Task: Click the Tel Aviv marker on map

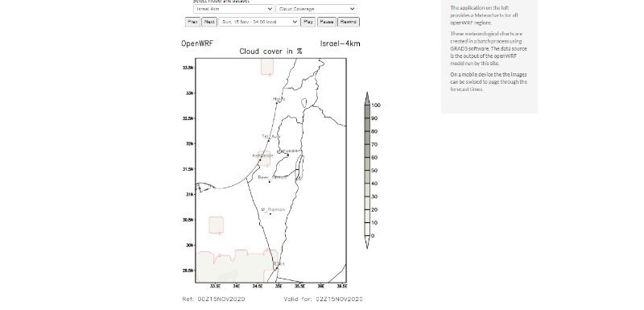Action: point(269,140)
